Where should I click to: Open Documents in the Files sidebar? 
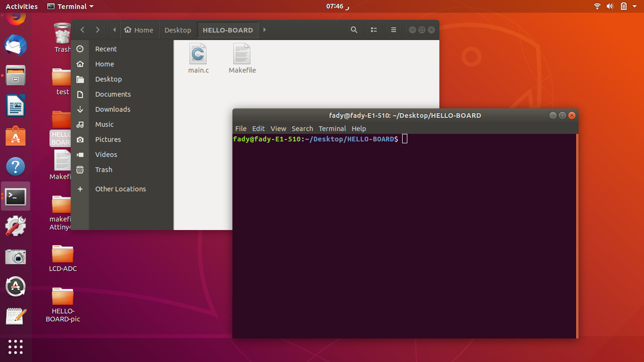coord(122,94)
